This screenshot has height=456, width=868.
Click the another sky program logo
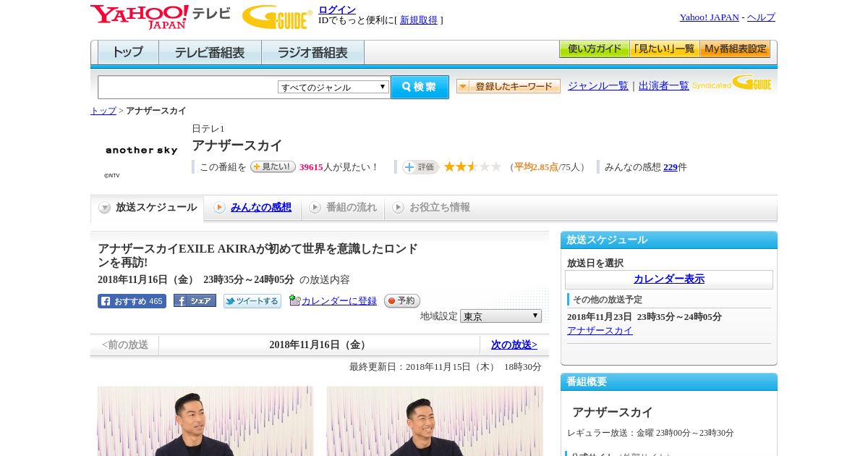point(141,150)
